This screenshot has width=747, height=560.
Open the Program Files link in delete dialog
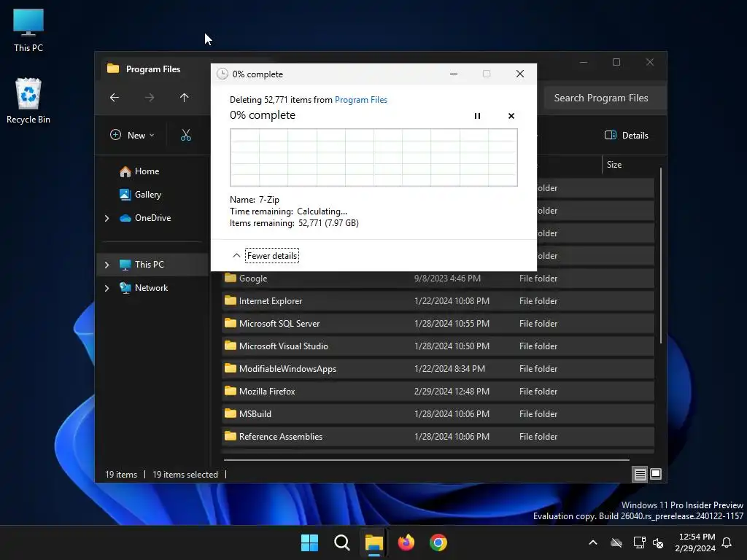[360, 99]
